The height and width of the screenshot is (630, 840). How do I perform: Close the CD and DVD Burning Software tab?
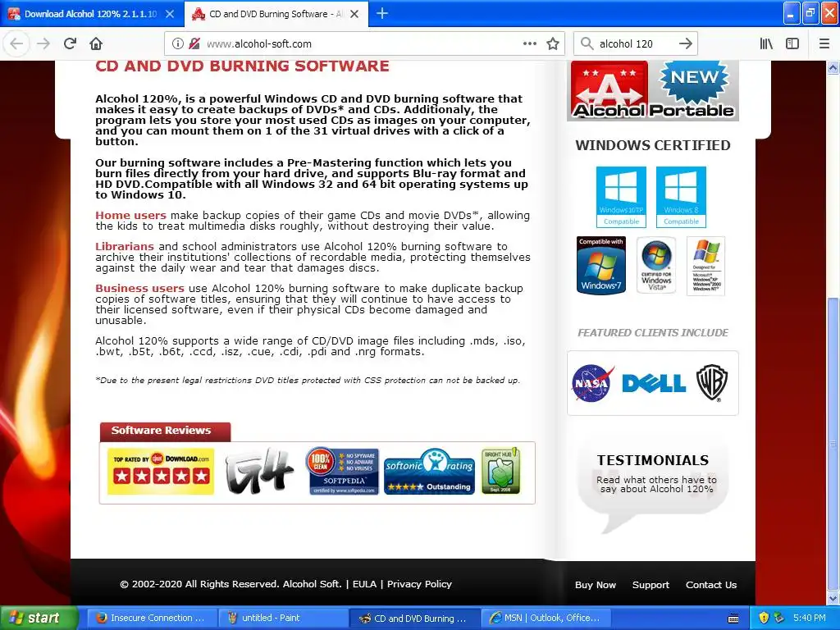354,14
